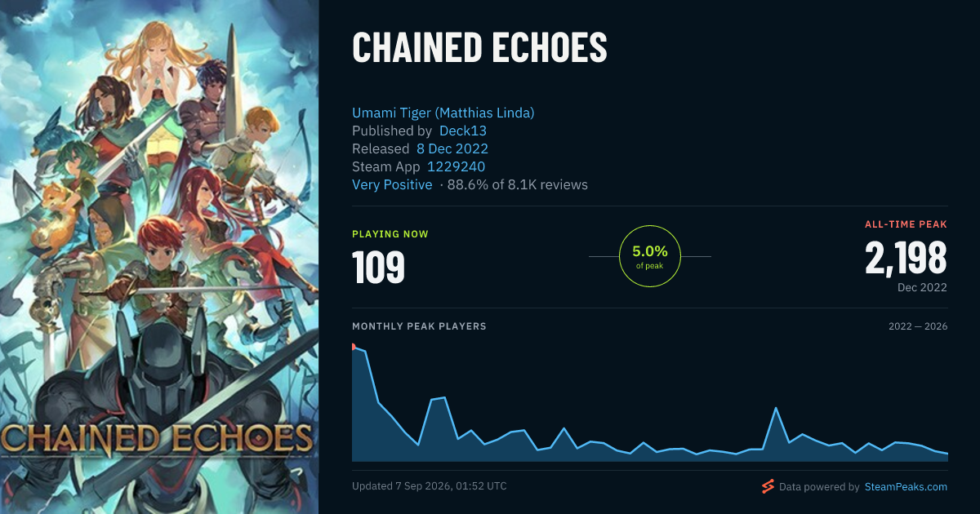The width and height of the screenshot is (980, 514).
Task: Click the all-time peak value 2,198
Action: pyautogui.click(x=906, y=258)
